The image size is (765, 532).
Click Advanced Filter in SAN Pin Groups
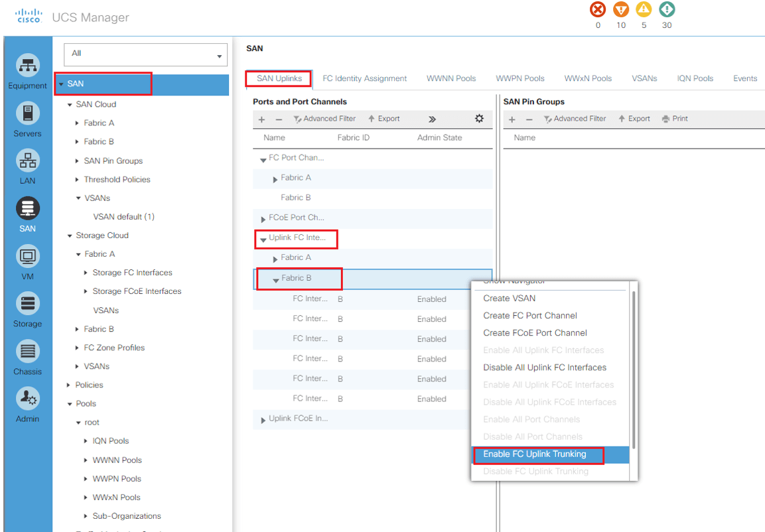[575, 119]
